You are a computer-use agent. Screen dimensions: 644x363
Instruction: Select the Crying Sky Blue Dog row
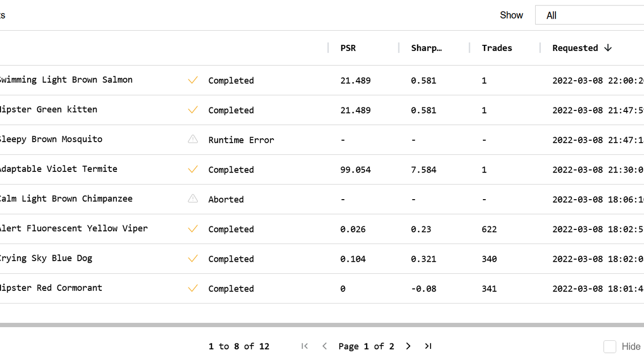(46, 258)
